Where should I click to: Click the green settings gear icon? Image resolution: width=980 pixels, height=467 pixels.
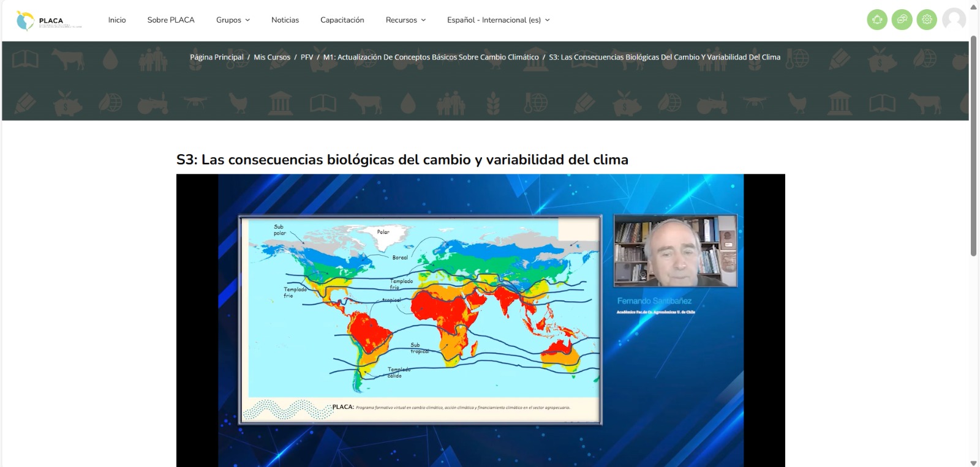pyautogui.click(x=927, y=20)
